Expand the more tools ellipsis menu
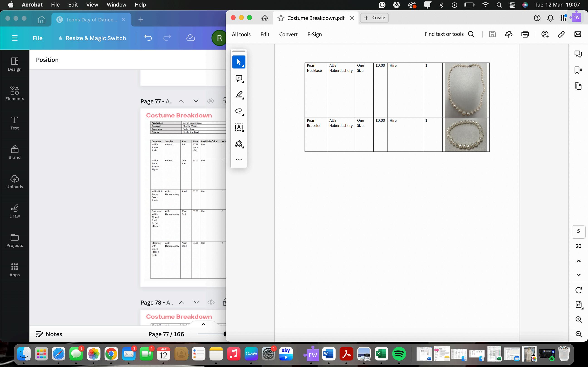 click(239, 160)
